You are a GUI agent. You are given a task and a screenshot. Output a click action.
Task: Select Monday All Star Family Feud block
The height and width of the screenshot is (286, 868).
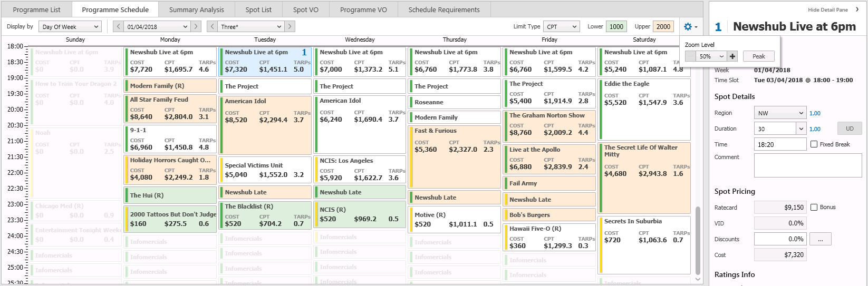170,109
